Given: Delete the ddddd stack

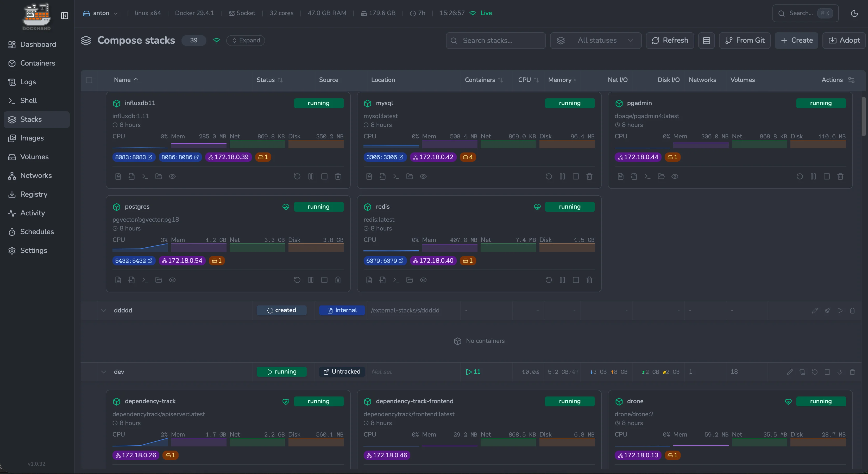Looking at the screenshot, I should point(852,311).
